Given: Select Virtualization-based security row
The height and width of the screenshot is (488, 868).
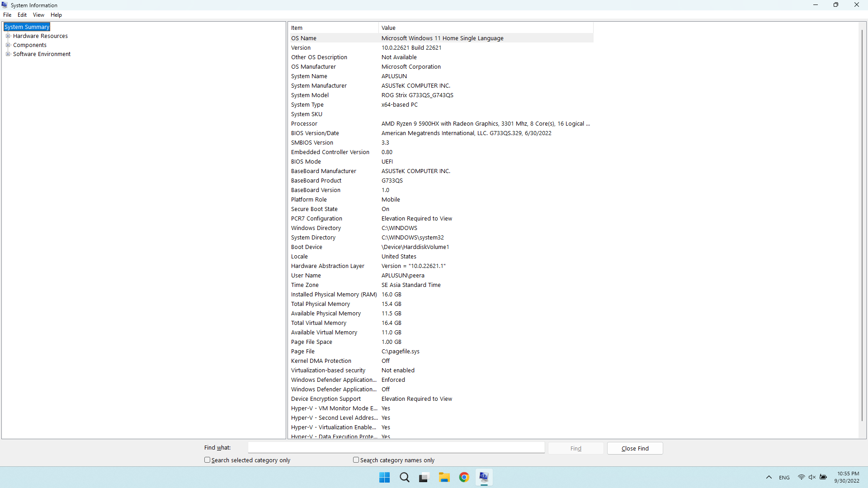Looking at the screenshot, I should (x=441, y=371).
